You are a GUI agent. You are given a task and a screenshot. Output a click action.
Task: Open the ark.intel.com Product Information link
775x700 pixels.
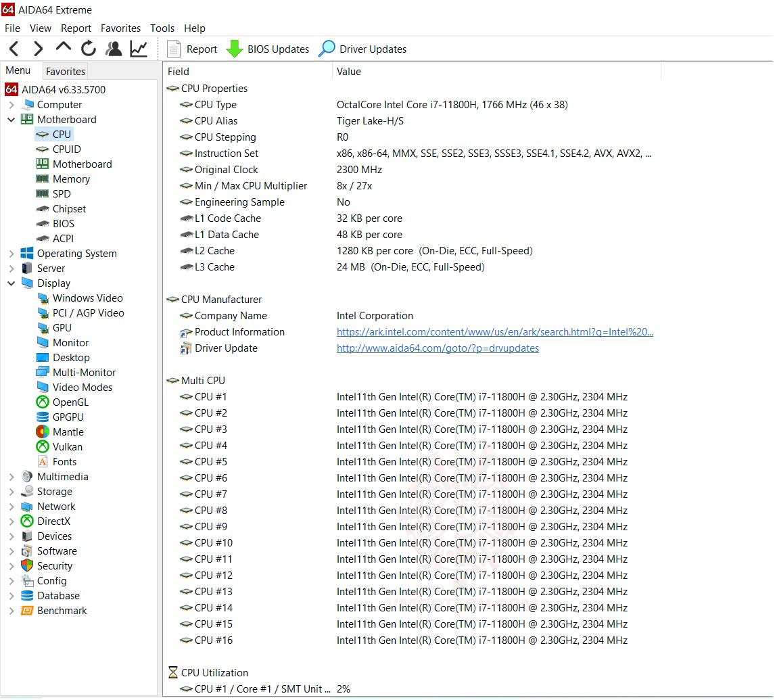[495, 332]
